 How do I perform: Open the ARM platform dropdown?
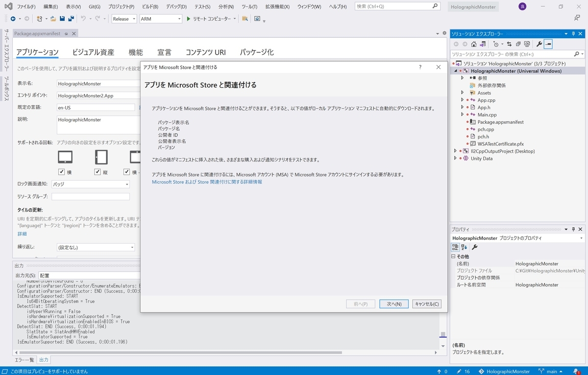[x=161, y=19]
